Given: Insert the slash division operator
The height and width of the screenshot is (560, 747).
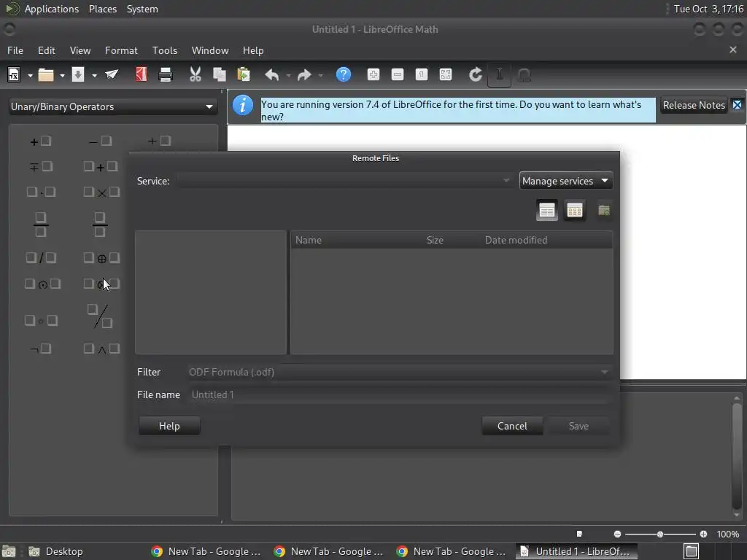Looking at the screenshot, I should 41,258.
